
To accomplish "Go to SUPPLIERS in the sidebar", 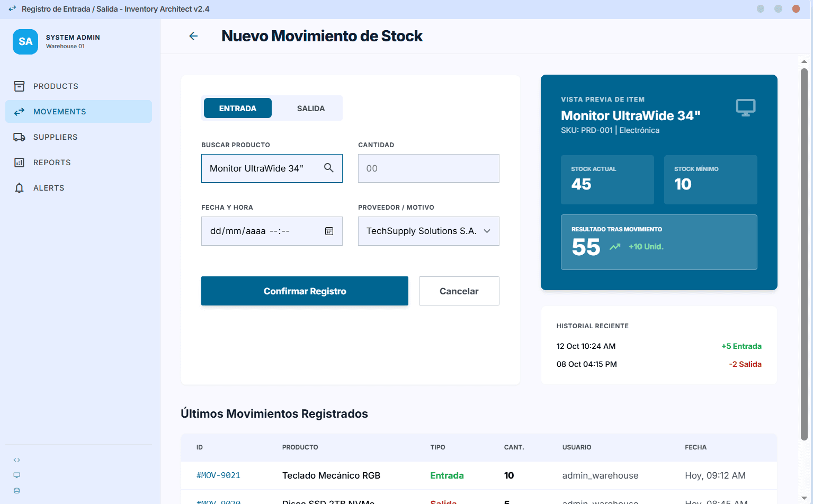I will click(78, 137).
